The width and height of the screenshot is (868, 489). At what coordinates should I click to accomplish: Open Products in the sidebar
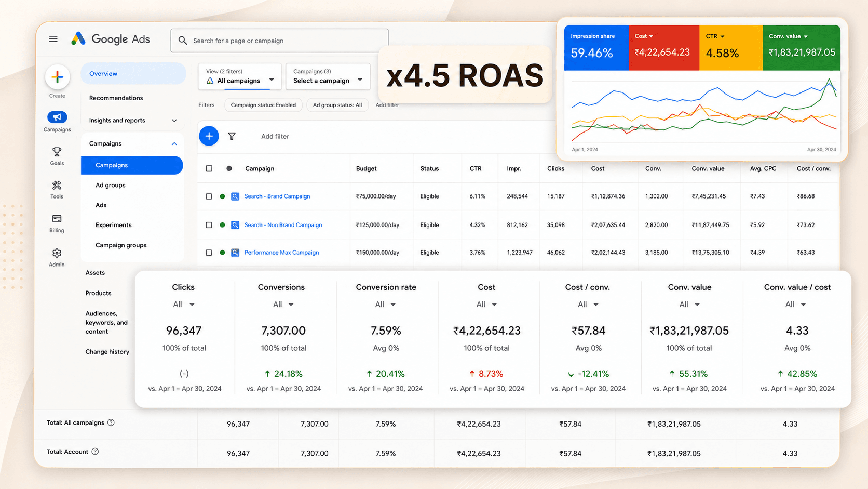98,293
